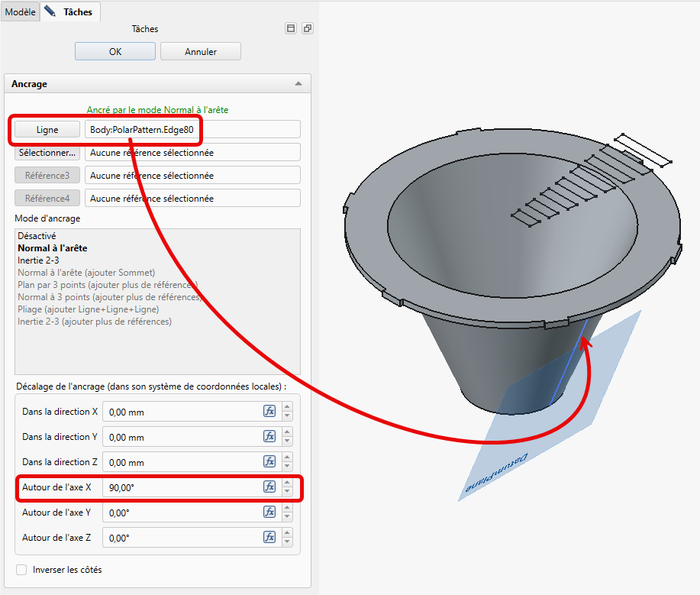This screenshot has width=700, height=595.
Task: Click the Dans la direction X input field
Action: (182, 412)
